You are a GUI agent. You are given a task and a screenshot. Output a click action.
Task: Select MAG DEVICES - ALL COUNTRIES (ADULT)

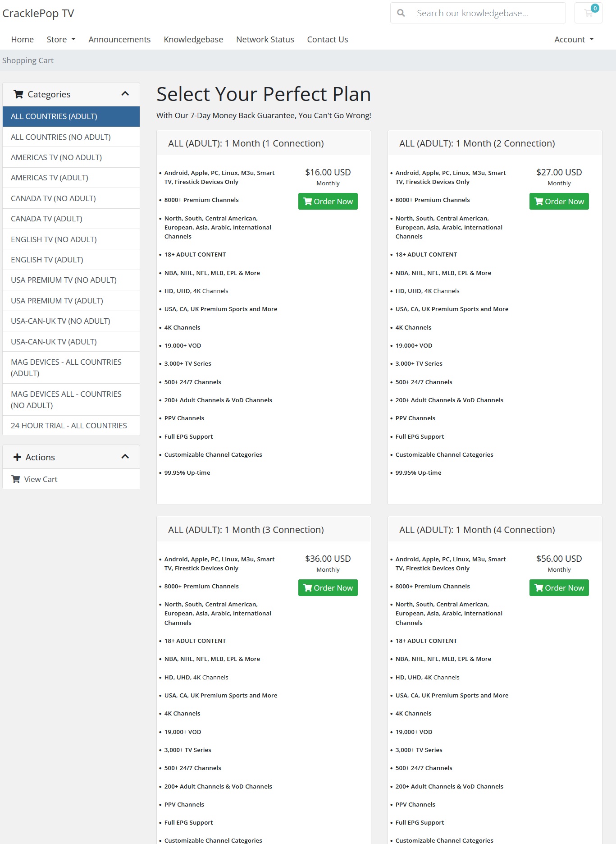(71, 367)
